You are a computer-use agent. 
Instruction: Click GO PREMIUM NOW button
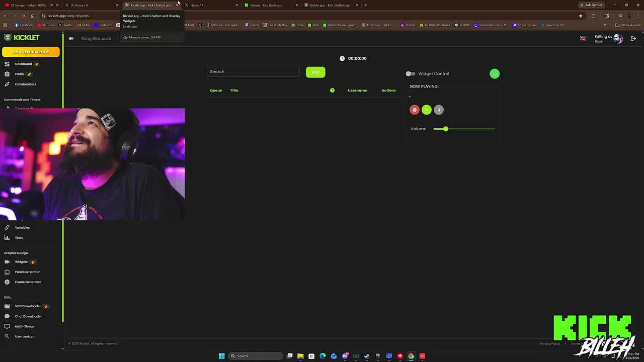[x=31, y=52]
